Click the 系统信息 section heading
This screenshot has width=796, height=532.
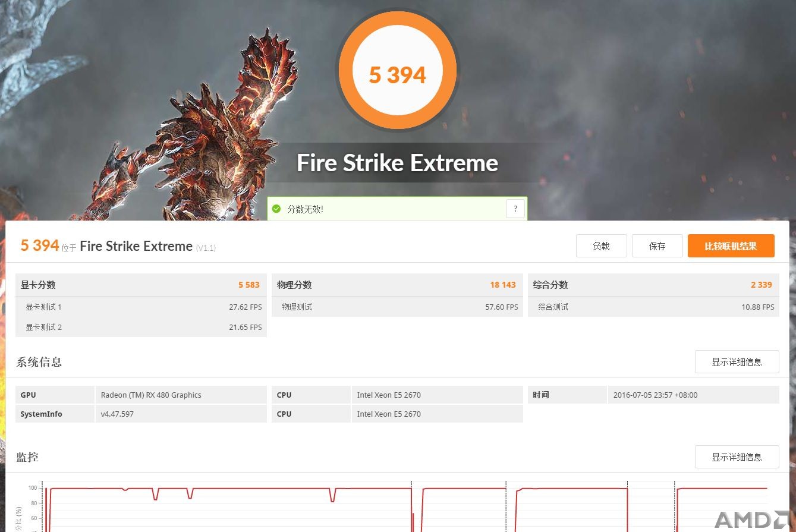(39, 361)
